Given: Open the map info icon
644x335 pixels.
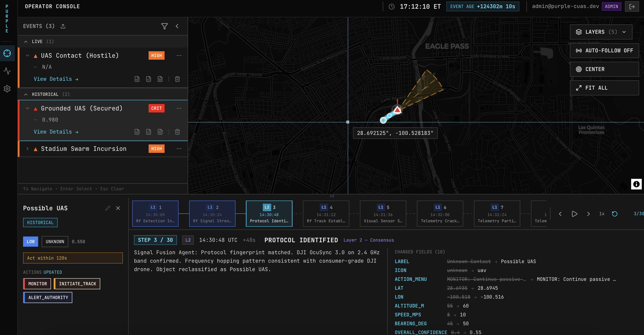Looking at the screenshot, I should coord(636,184).
